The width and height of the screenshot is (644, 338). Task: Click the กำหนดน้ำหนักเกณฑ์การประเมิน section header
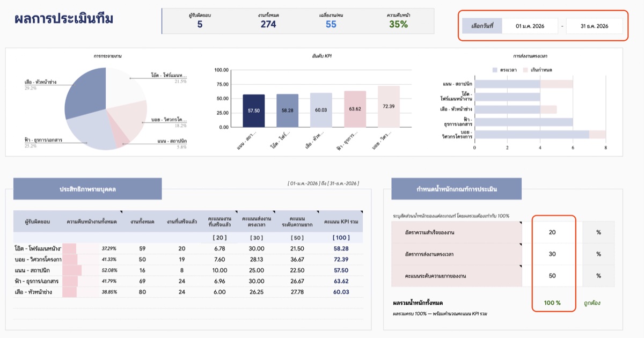pyautogui.click(x=457, y=189)
